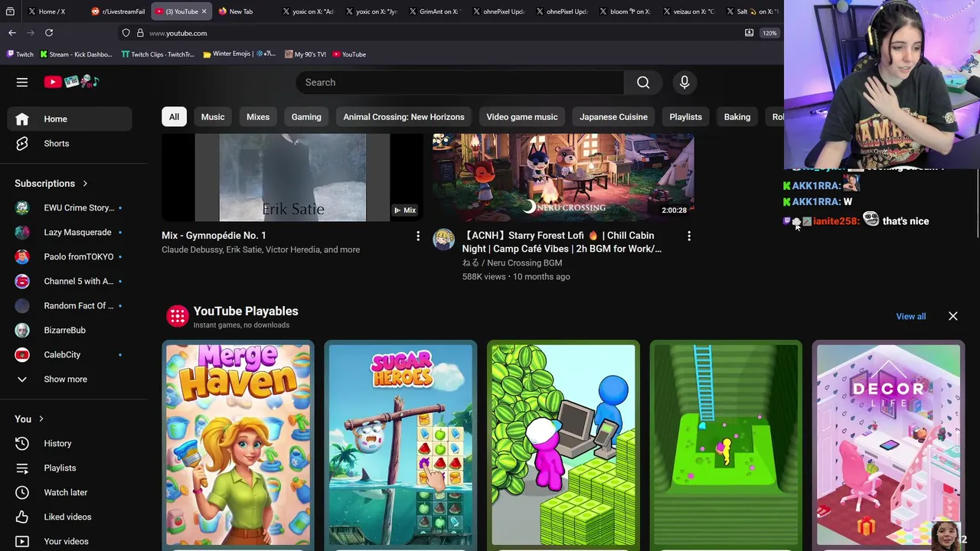Open the Winter Emojis bookmark folder
This screenshot has height=551, width=980.
point(240,54)
